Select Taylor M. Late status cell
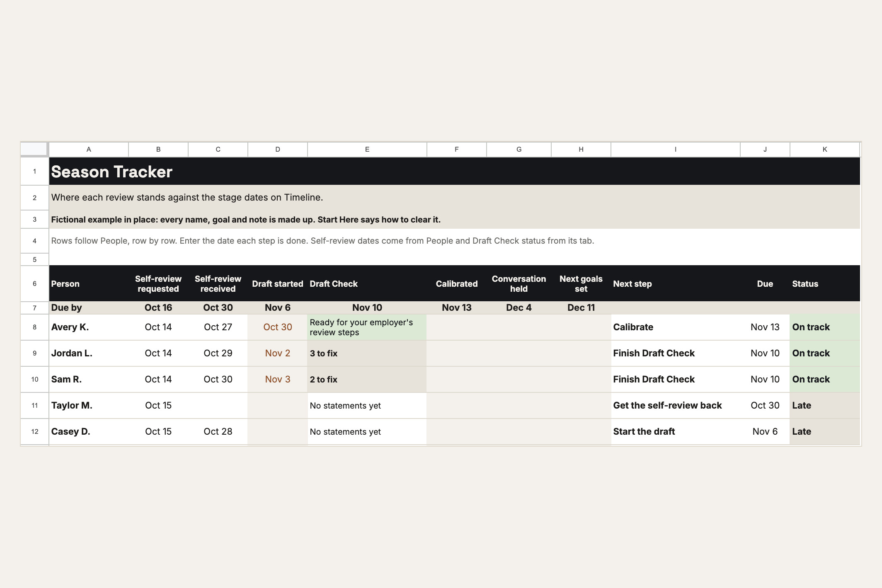The width and height of the screenshot is (882, 588). point(825,406)
